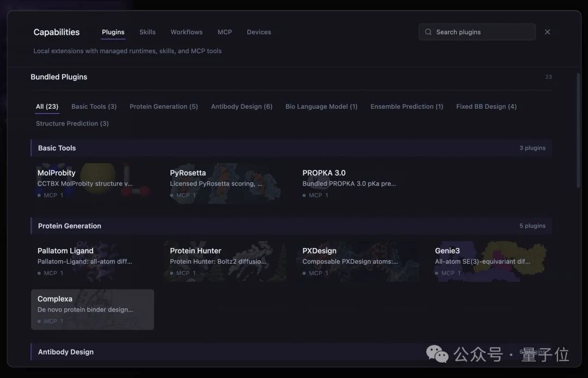Open the Pallatom Ligand plugin card
Screen dimensions: 588x378
[x=92, y=261]
